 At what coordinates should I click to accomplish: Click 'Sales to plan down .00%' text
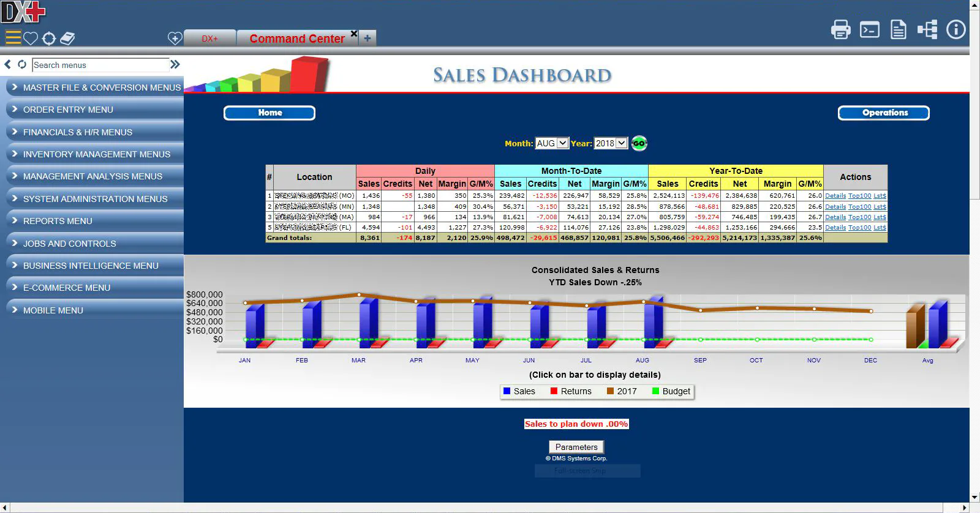[576, 424]
